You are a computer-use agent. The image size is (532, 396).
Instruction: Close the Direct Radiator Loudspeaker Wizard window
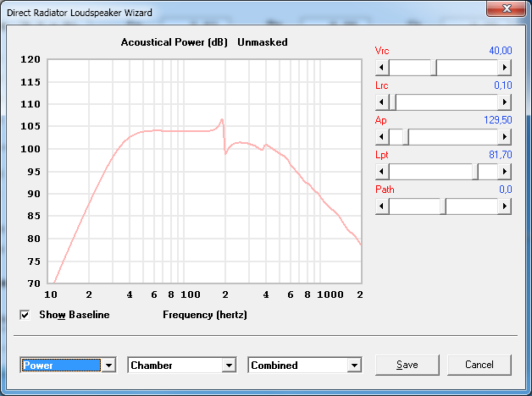[x=507, y=8]
